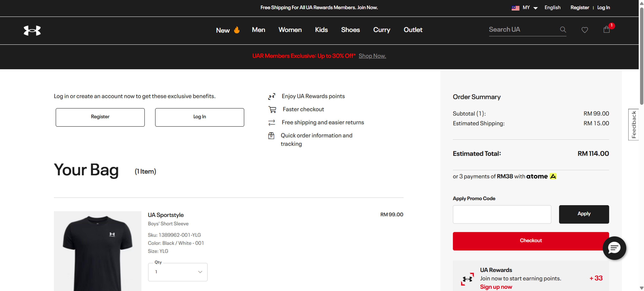Click the free shipping Join Now banner

[319, 8]
